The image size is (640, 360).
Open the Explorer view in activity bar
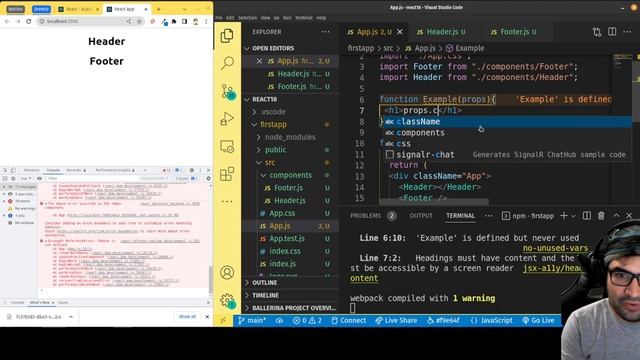coord(227,36)
